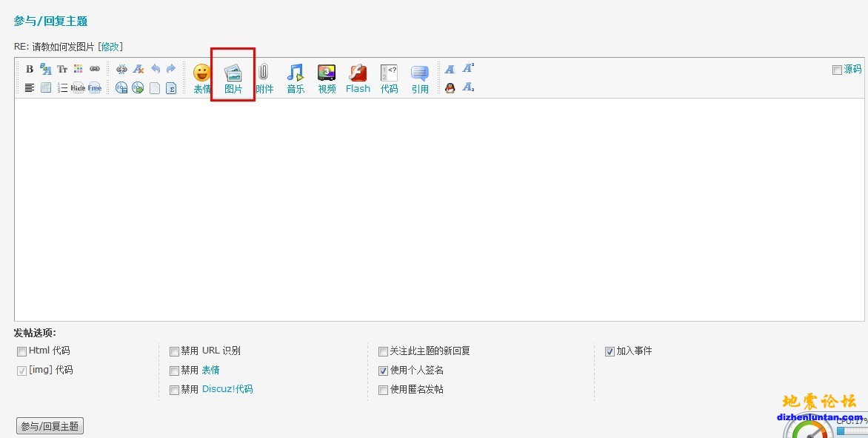Click the undo arrow in the toolbar
Image resolution: width=868 pixels, height=438 pixels.
coord(156,69)
